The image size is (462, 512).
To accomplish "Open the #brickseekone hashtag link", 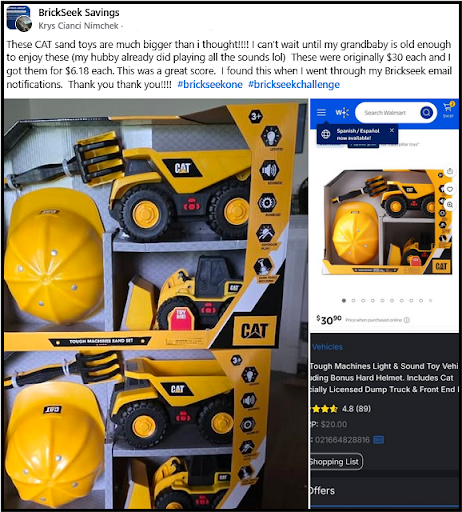I will [x=210, y=84].
